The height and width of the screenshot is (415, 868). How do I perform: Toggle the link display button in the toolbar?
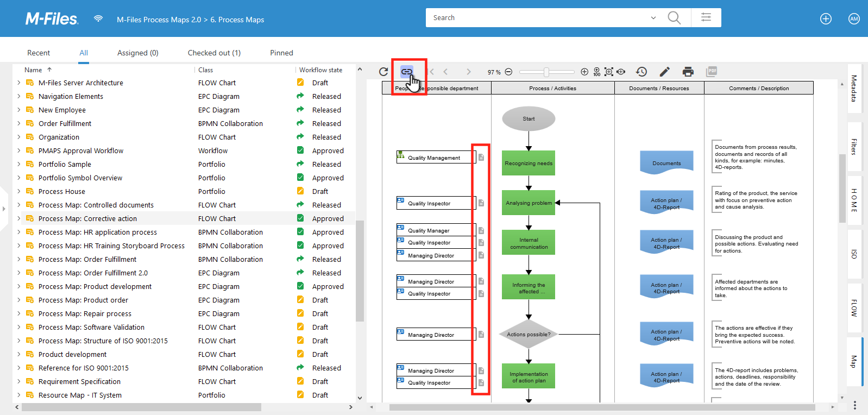[x=406, y=72]
